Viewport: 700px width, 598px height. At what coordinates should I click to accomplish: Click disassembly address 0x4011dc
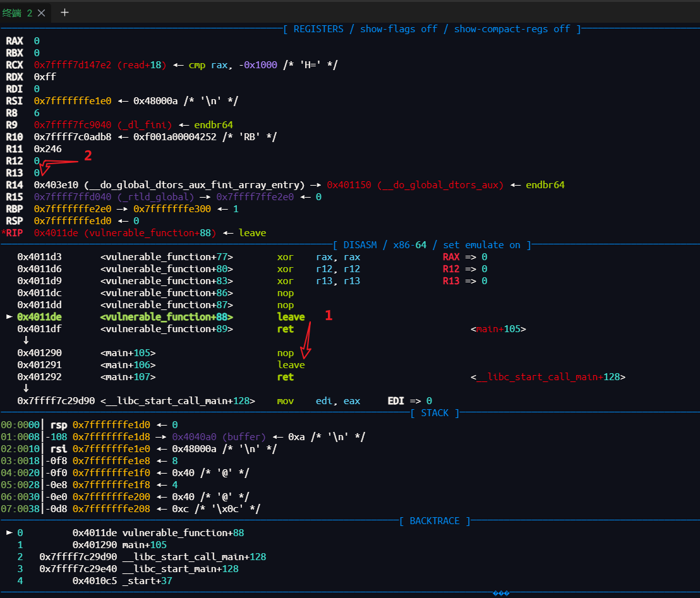[39, 294]
